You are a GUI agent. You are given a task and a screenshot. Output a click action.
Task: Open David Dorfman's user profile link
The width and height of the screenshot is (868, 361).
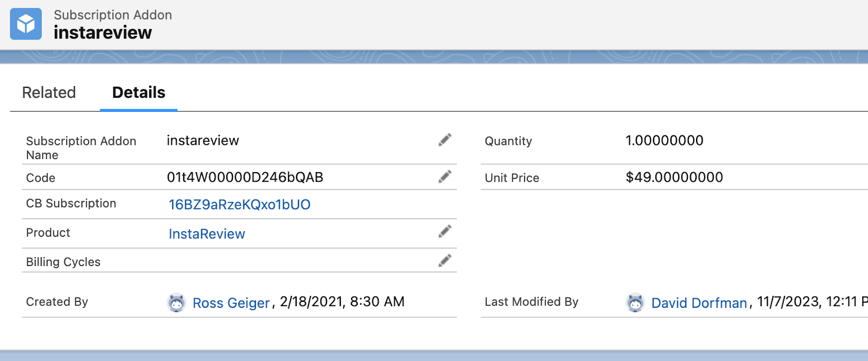tap(699, 303)
